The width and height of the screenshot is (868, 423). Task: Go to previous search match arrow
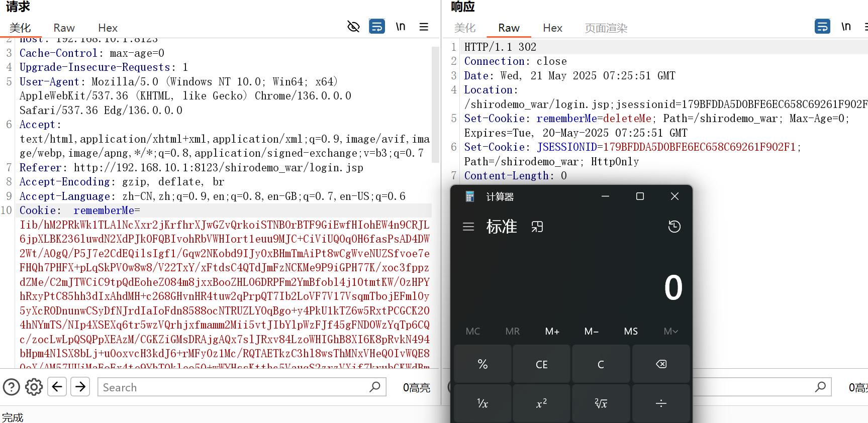(57, 387)
